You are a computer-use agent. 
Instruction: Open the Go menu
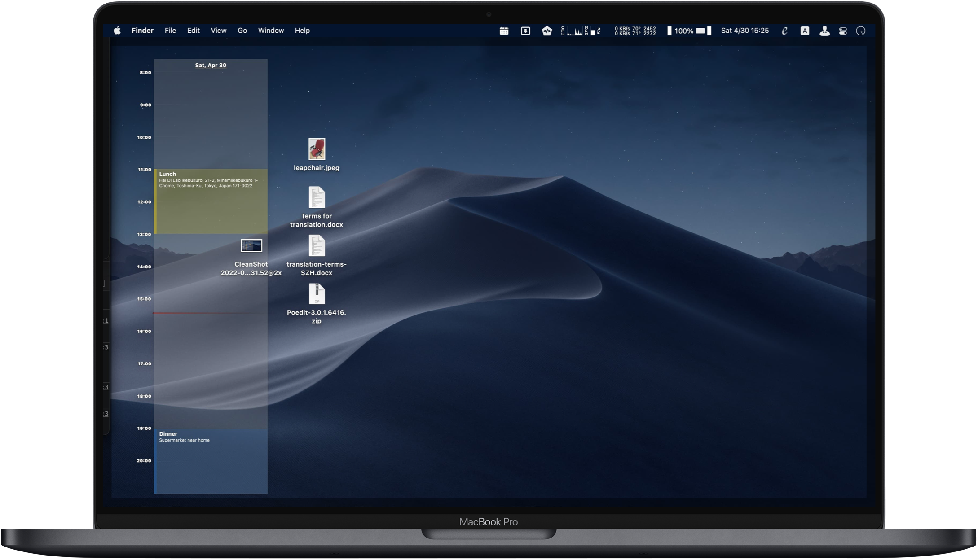(x=242, y=31)
